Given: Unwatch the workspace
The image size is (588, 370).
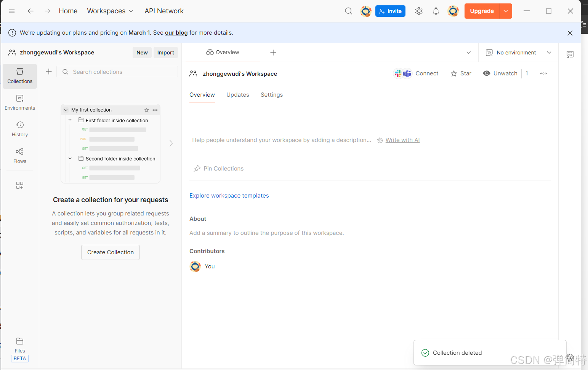Looking at the screenshot, I should pyautogui.click(x=500, y=73).
